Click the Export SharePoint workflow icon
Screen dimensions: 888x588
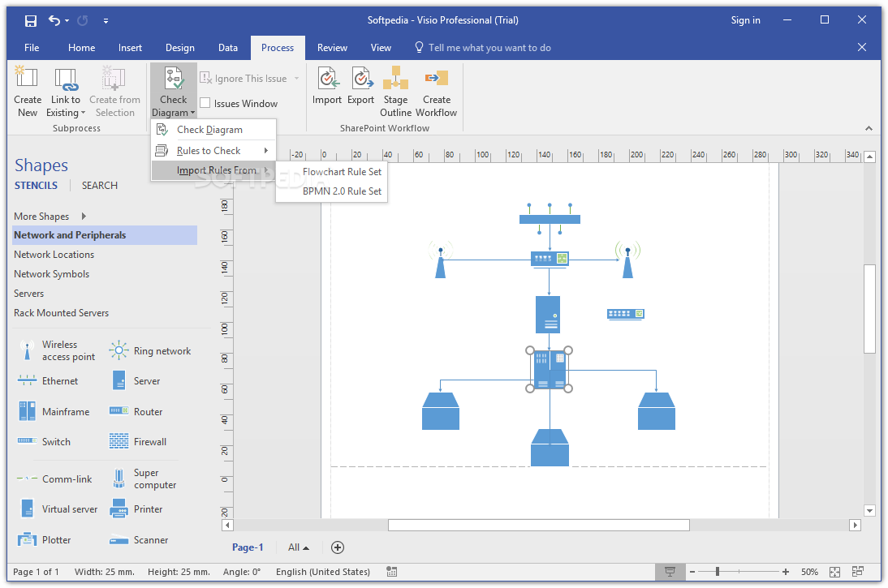[x=361, y=78]
